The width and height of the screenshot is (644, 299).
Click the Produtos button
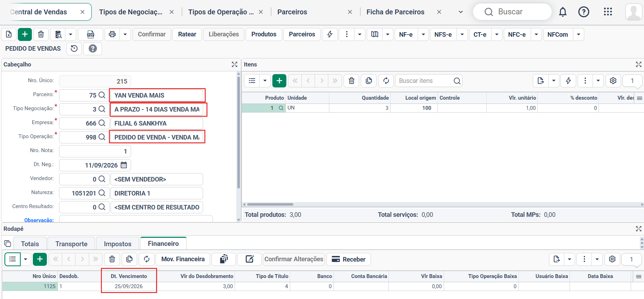coord(264,34)
